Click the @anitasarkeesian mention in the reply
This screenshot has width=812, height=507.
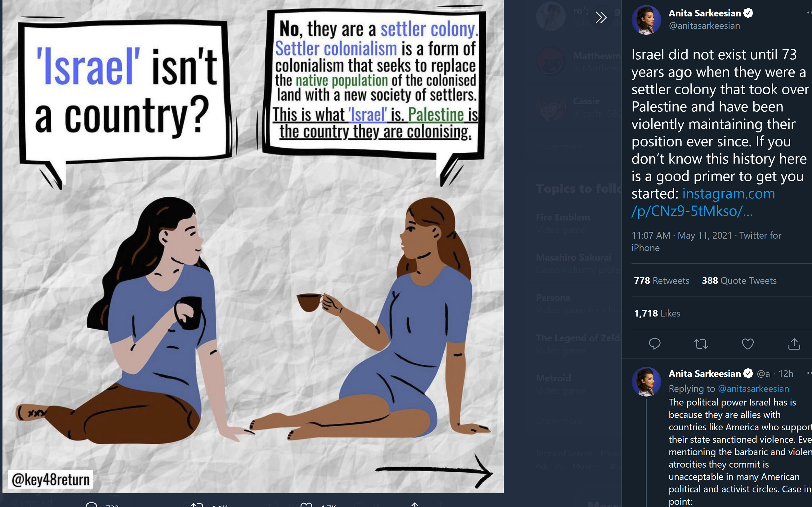(753, 388)
